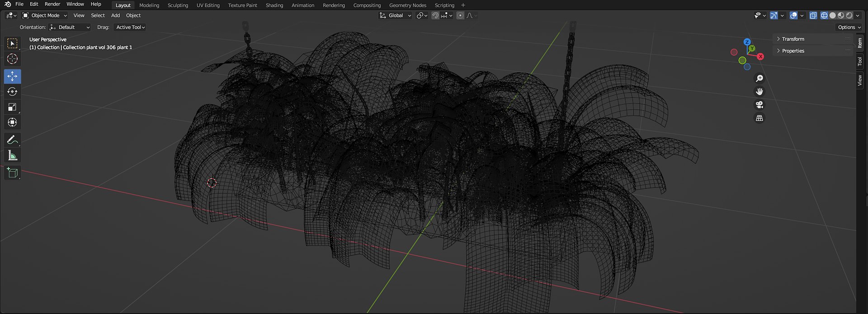Select the Measure tool

point(12,155)
